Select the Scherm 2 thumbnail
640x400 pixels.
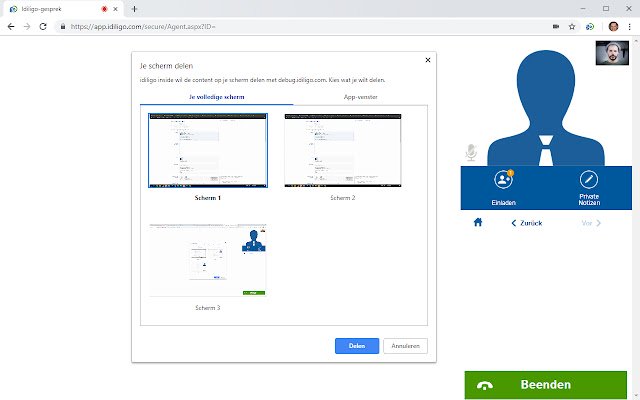click(x=343, y=151)
